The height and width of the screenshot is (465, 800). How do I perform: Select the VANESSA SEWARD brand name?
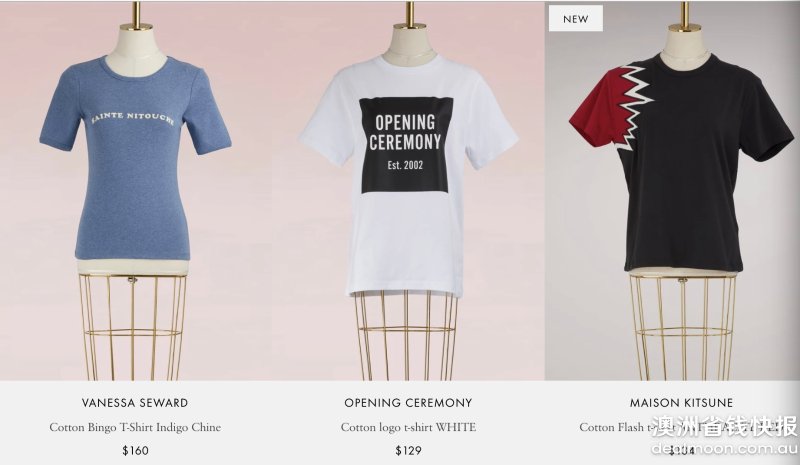[x=135, y=403]
